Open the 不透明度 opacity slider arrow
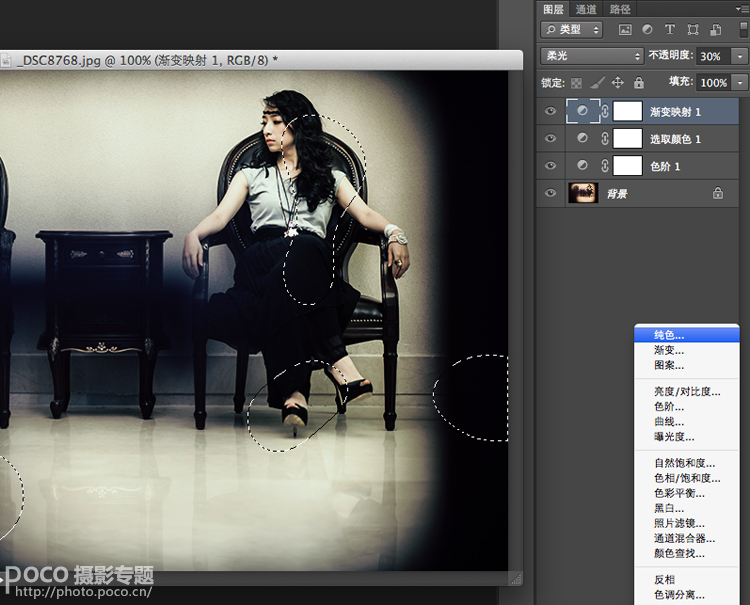Image resolution: width=750 pixels, height=605 pixels. coord(739,56)
